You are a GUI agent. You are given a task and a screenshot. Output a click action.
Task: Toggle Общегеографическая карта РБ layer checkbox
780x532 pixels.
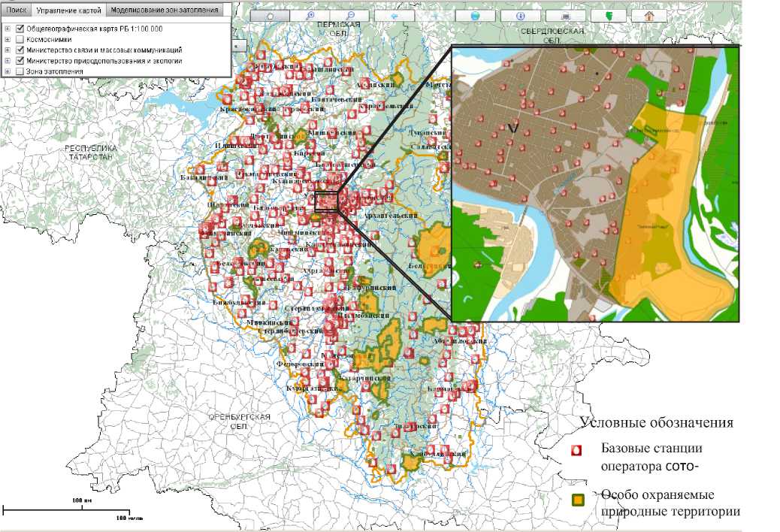point(20,29)
